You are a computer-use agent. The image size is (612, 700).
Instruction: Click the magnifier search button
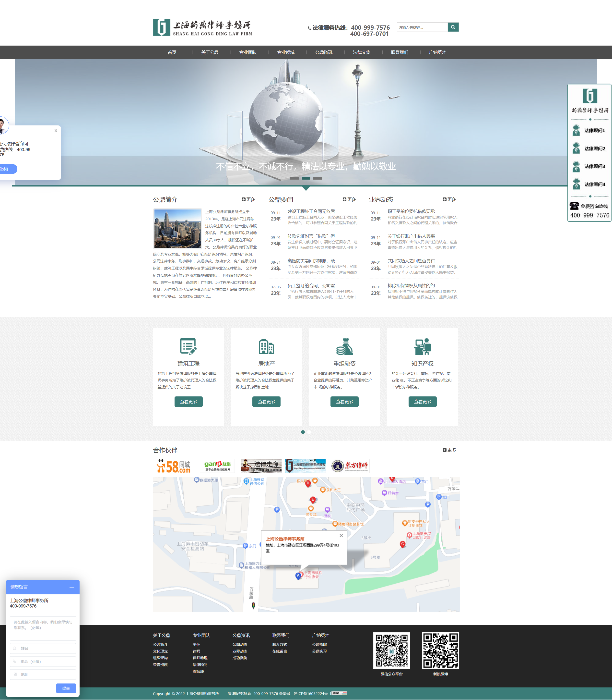pos(453,27)
